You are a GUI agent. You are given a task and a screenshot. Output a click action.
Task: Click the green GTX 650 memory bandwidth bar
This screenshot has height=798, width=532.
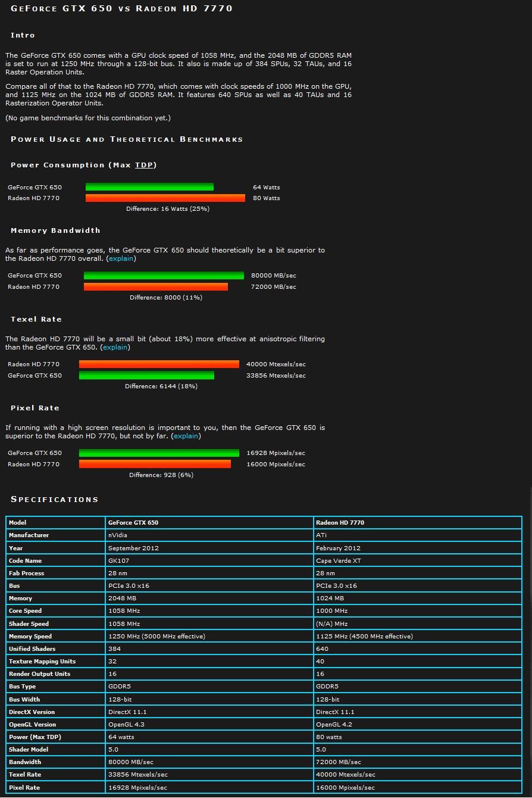164,276
